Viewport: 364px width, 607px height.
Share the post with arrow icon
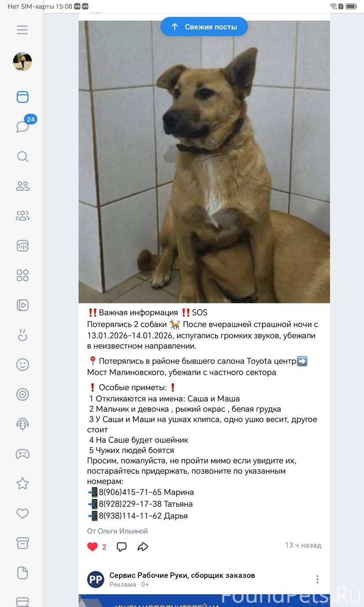pos(143,547)
